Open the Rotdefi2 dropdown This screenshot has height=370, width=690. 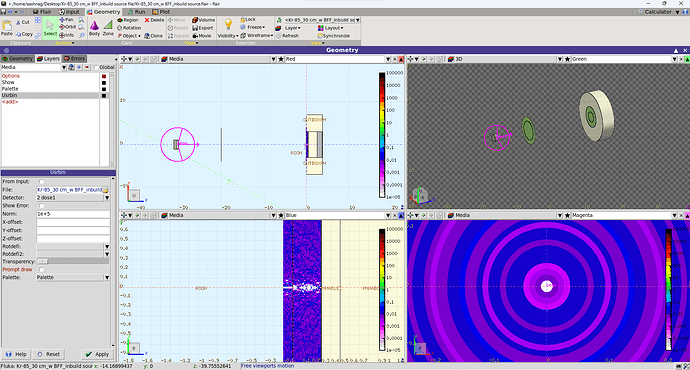pyautogui.click(x=106, y=254)
